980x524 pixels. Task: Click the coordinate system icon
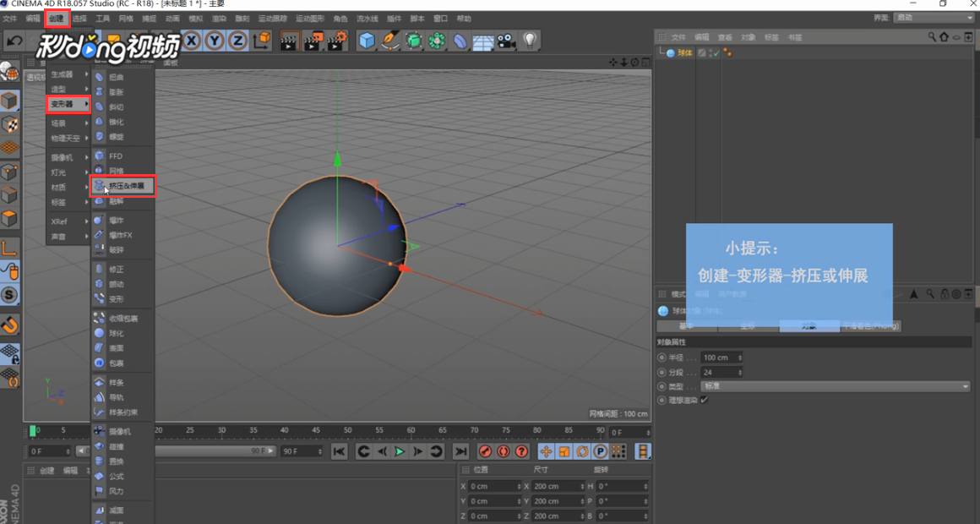click(x=261, y=41)
